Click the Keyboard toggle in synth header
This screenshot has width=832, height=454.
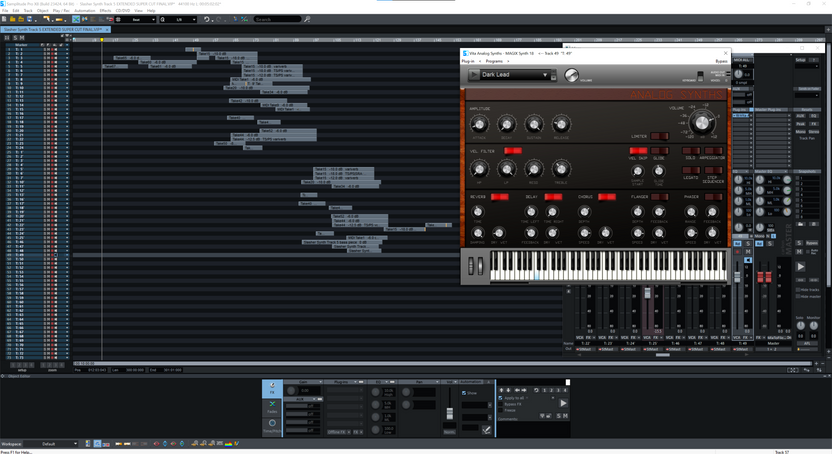click(x=700, y=76)
